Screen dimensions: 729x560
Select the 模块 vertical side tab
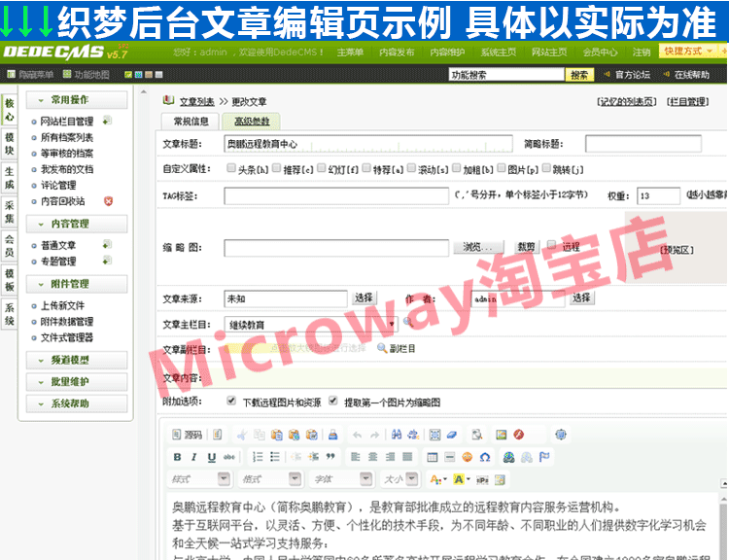point(10,144)
